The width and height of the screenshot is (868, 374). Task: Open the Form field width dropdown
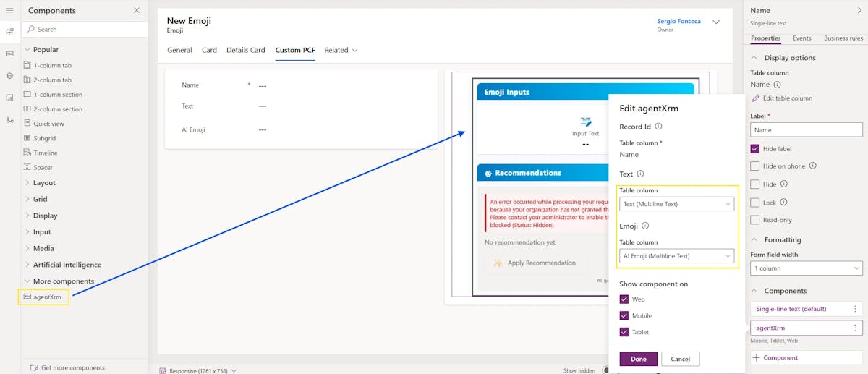pos(806,268)
